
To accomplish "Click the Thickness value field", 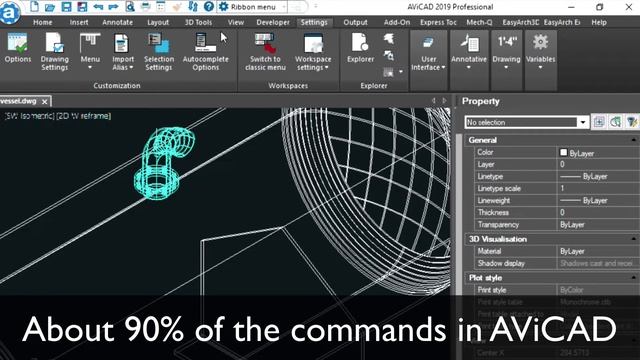I will click(598, 213).
